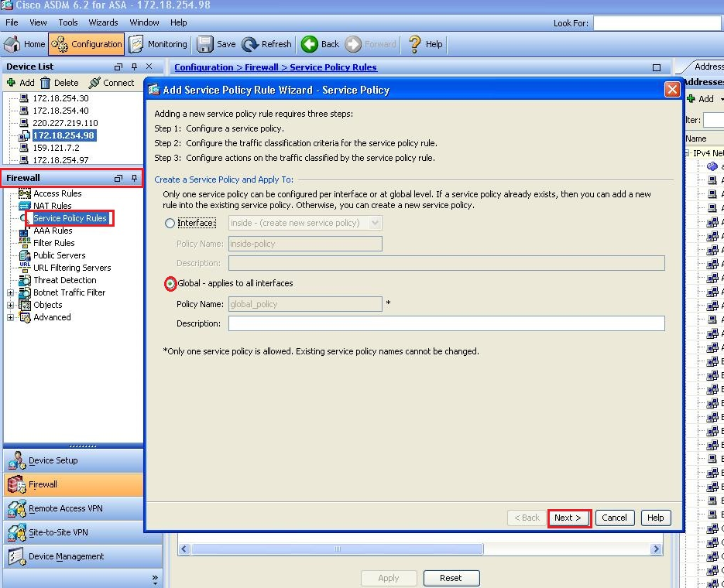Type in the Look For search field

point(657,22)
